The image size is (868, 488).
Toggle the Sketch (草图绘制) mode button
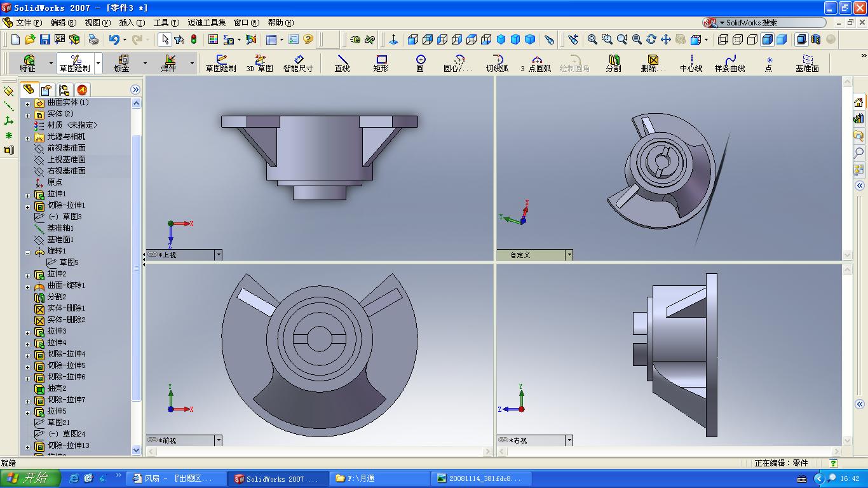click(x=75, y=63)
